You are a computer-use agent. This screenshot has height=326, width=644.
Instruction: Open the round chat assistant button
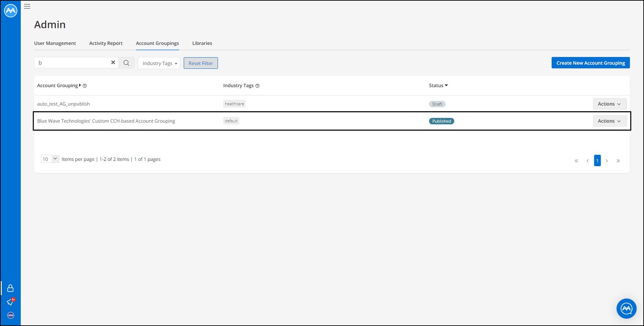pos(626,308)
